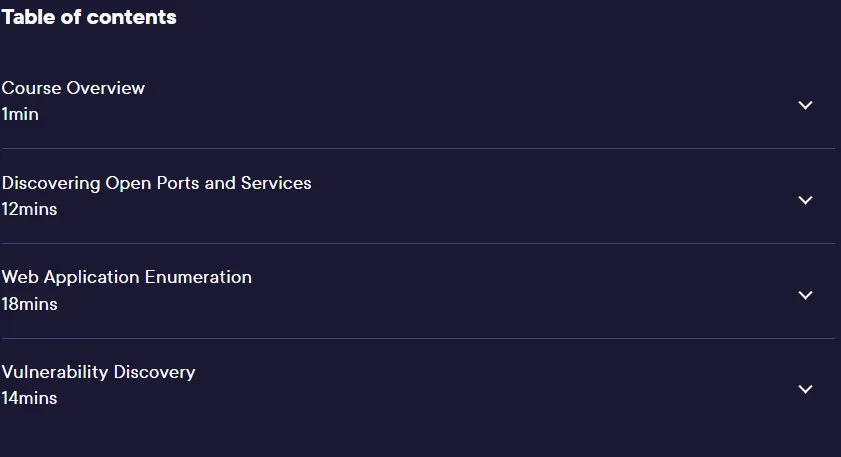Expand the Web Application Enumeration chevron

(805, 295)
